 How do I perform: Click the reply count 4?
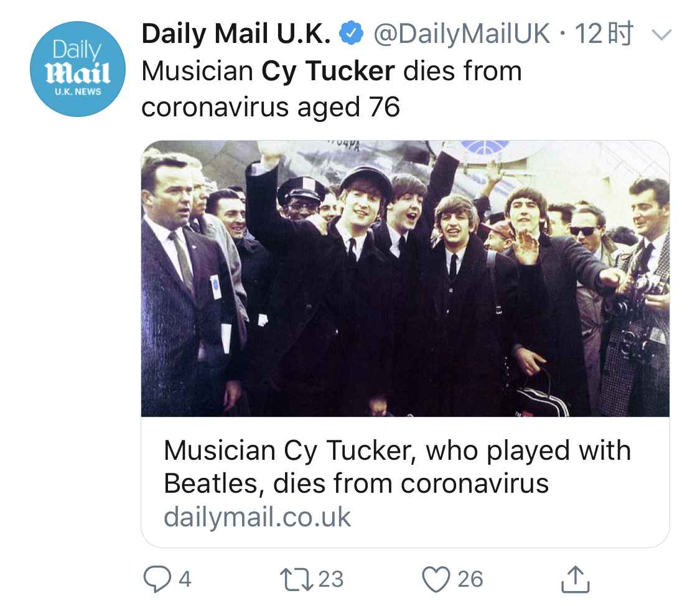(x=185, y=579)
